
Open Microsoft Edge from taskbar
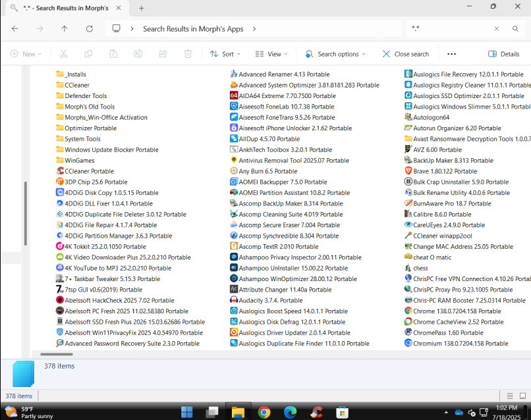(x=291, y=412)
